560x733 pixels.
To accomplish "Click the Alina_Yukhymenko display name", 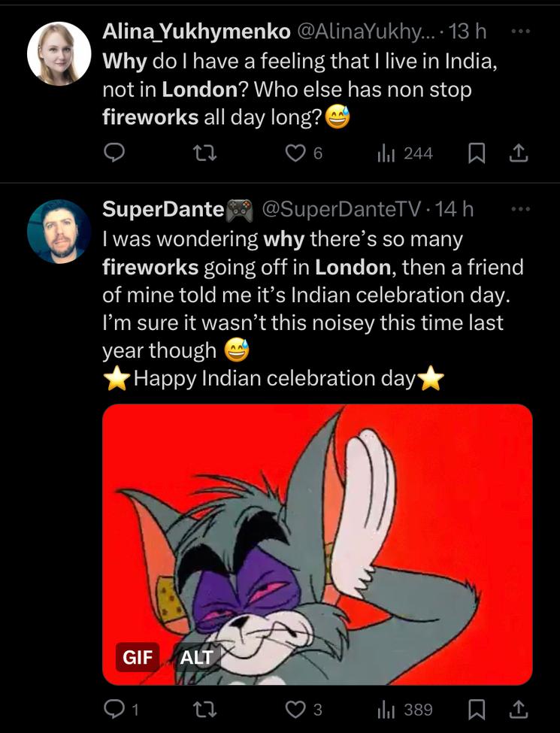I will 196,32.
